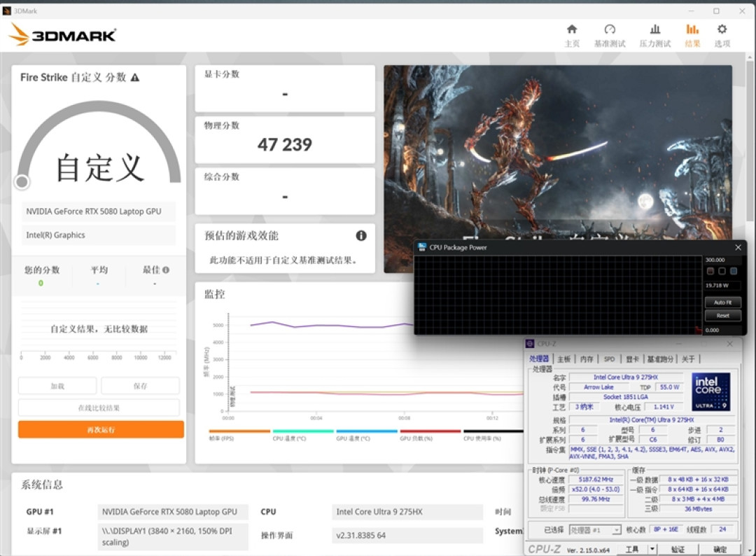
Task: Maximize the 3DMark window
Action: click(x=717, y=11)
